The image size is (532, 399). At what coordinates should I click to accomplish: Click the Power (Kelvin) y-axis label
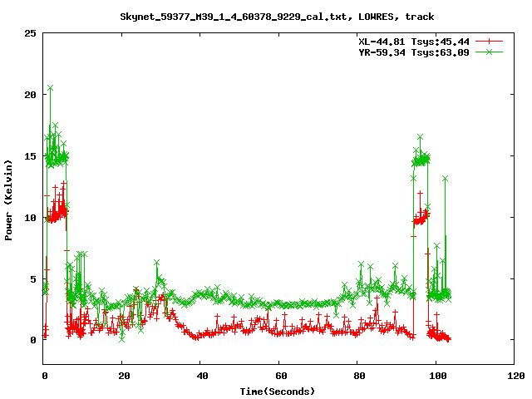pyautogui.click(x=8, y=200)
